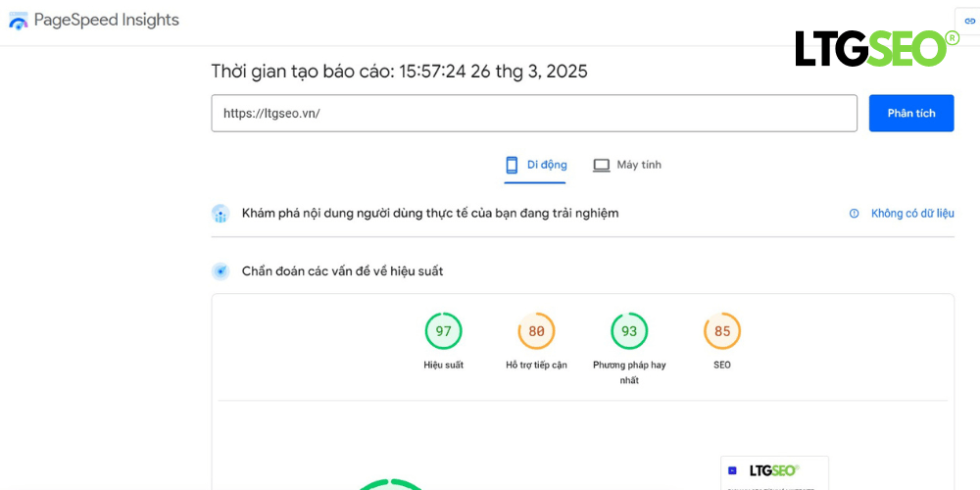
Task: Click the copy link icon in header
Action: tap(969, 22)
